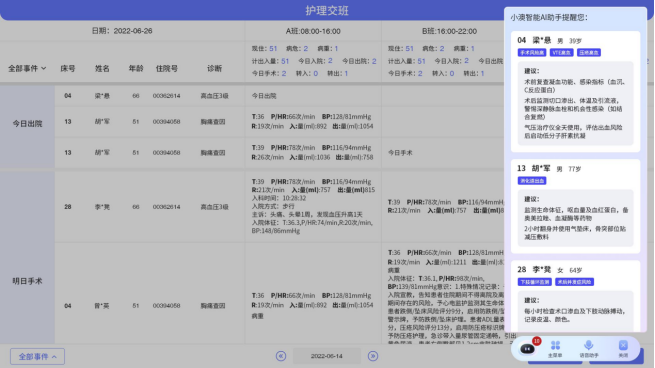This screenshot has height=368, width=655.
Task: Go to previous date with double-left arrow
Action: 281,356
